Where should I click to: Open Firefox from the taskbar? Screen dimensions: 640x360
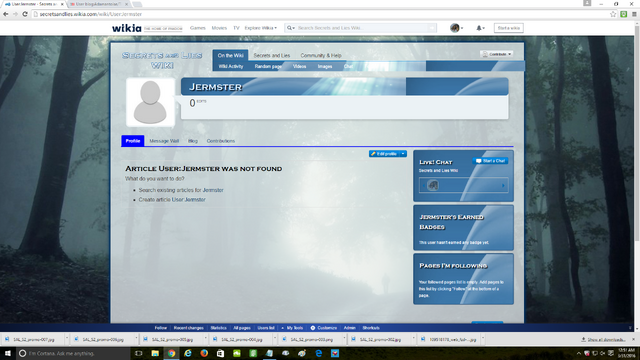tap(204, 353)
